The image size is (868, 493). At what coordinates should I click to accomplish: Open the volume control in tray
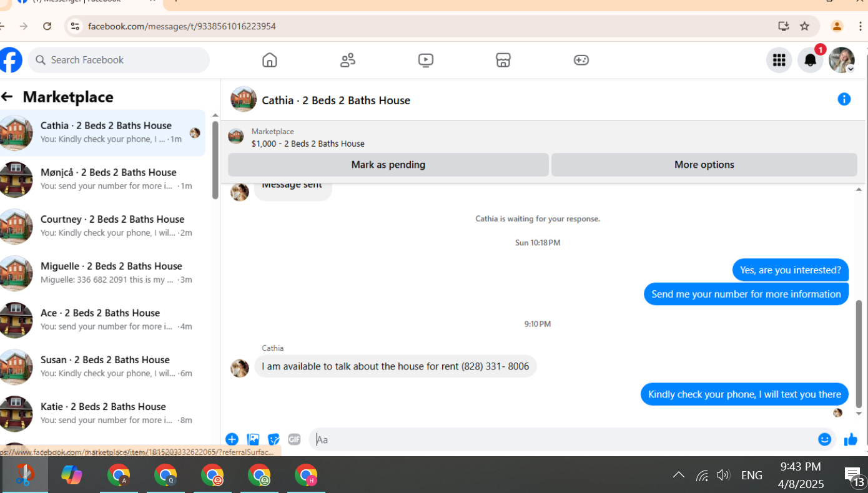723,475
